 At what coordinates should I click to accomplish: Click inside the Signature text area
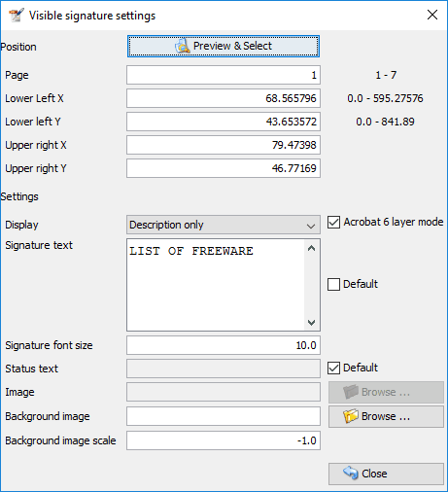[x=216, y=285]
